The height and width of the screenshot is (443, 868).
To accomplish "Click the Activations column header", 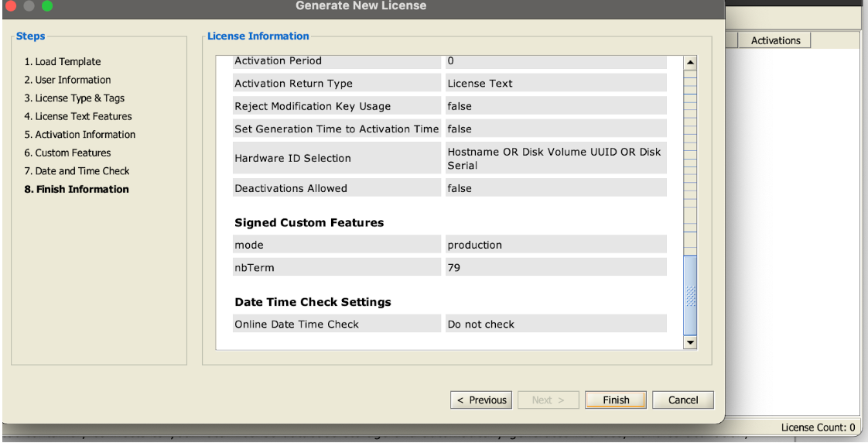I will click(x=775, y=40).
